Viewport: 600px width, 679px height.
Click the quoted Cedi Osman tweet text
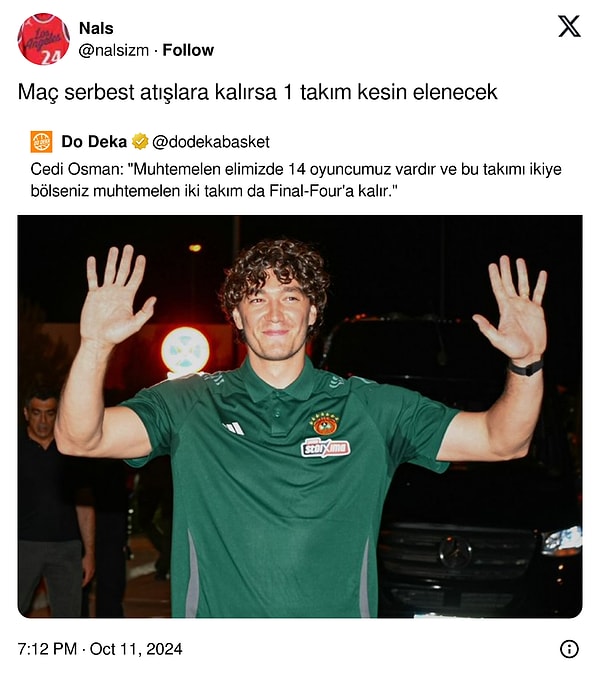pyautogui.click(x=296, y=180)
